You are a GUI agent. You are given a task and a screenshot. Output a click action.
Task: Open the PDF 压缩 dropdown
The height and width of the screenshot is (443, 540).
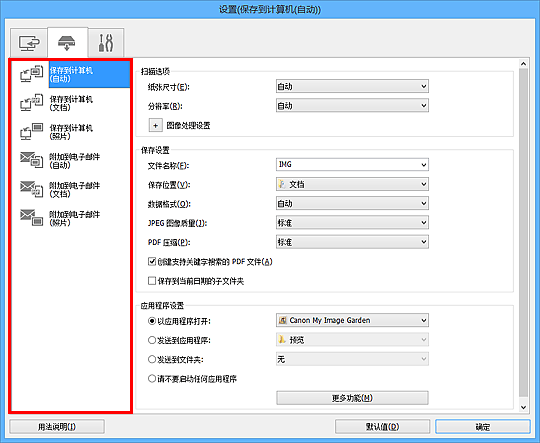tap(352, 242)
